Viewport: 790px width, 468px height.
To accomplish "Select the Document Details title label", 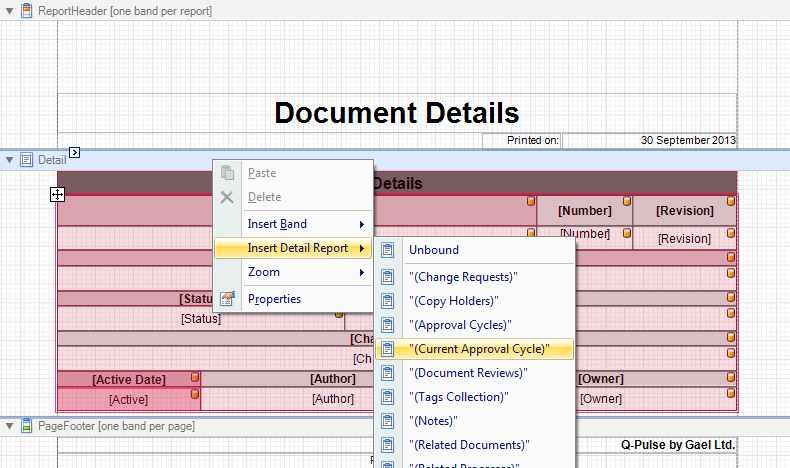I will [397, 113].
